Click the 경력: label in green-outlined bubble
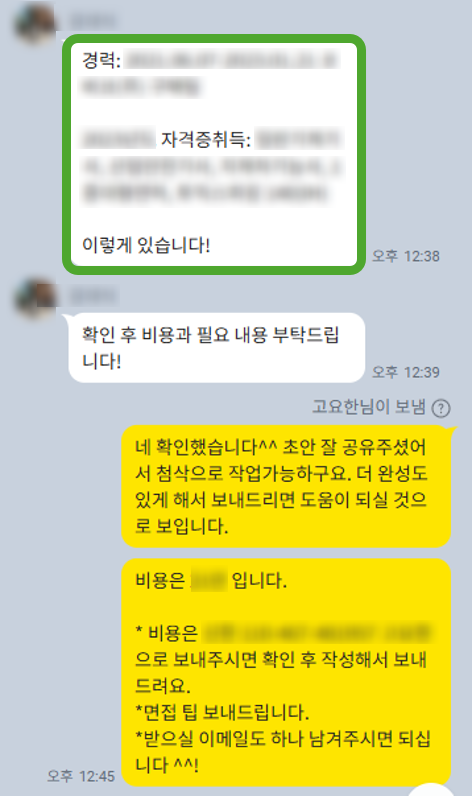Screen dimensions: 472x796 point(102,60)
